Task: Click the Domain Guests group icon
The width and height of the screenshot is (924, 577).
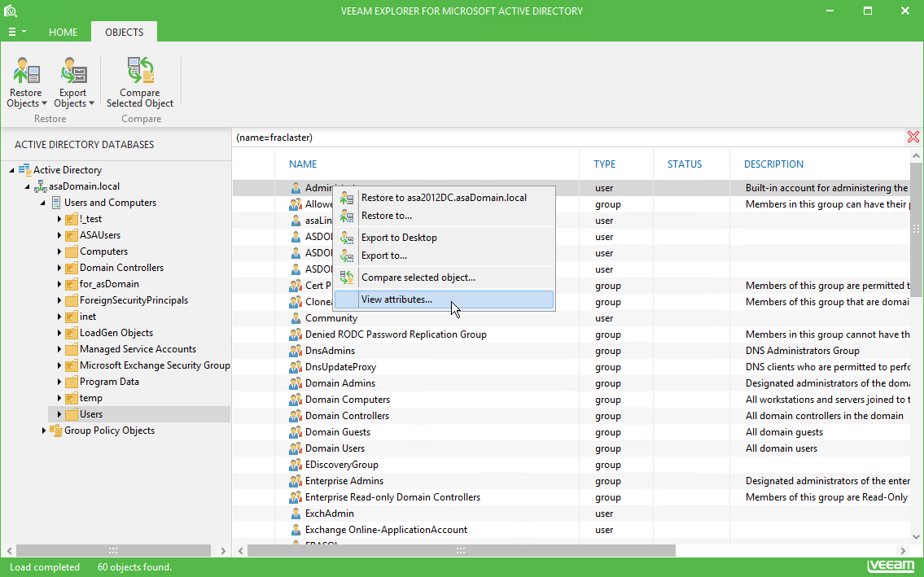Action: tap(296, 432)
